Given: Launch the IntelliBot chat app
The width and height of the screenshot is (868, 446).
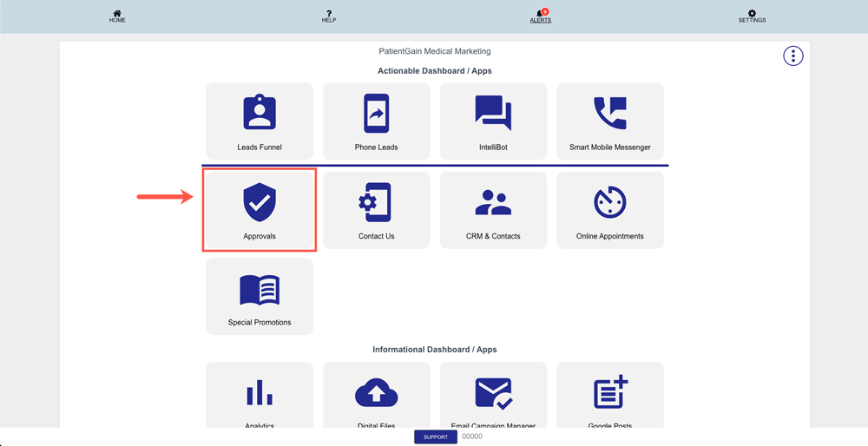Looking at the screenshot, I should pyautogui.click(x=493, y=121).
